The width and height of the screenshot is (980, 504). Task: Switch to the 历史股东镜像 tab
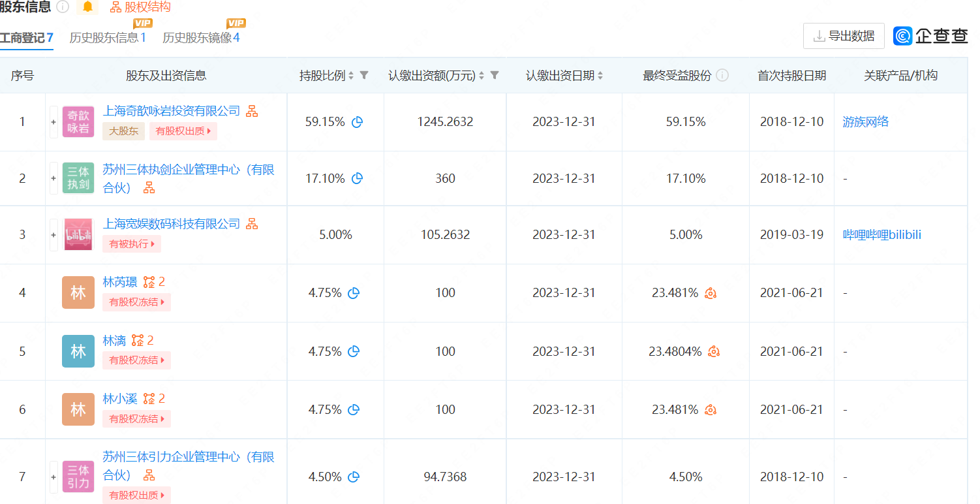[201, 37]
